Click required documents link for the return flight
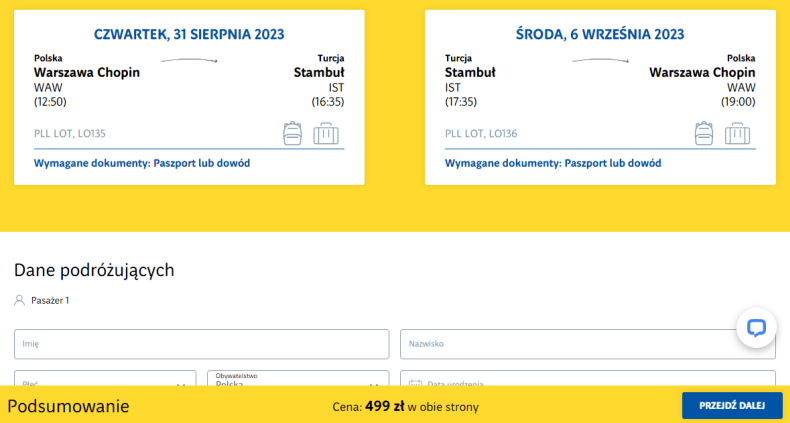The image size is (790, 423). [x=553, y=163]
